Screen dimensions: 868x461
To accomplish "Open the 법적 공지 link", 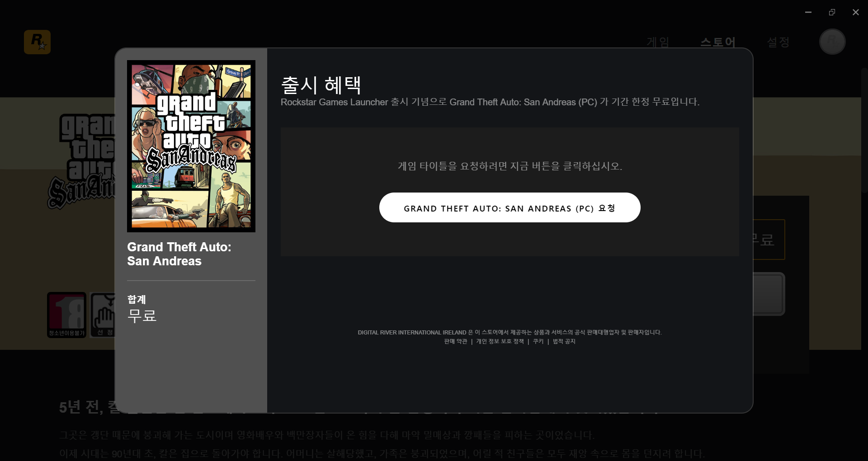I will (x=564, y=341).
